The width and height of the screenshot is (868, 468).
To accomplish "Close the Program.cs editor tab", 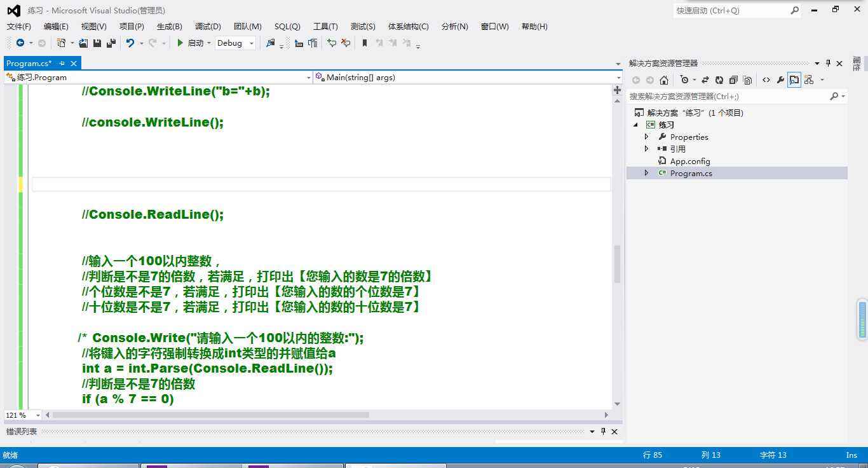I will (x=74, y=63).
